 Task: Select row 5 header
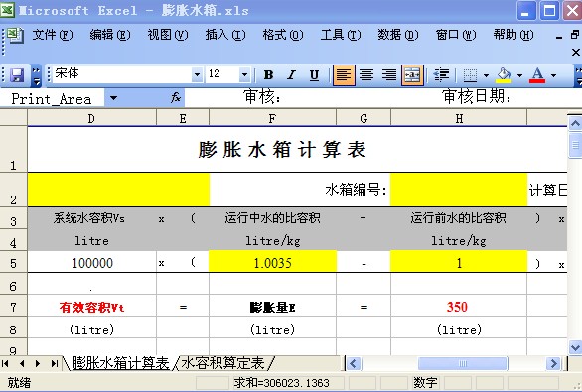(13, 263)
